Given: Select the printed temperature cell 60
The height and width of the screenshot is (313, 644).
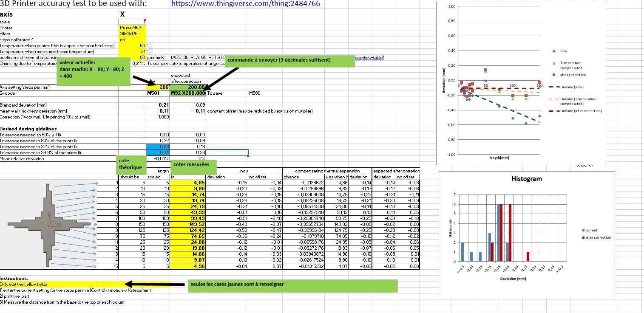Looking at the screenshot, I should click(x=132, y=45).
